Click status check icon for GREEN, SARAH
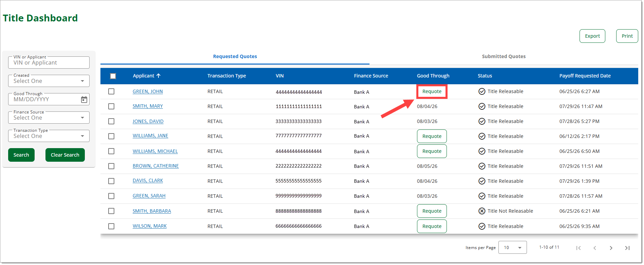 click(x=482, y=196)
